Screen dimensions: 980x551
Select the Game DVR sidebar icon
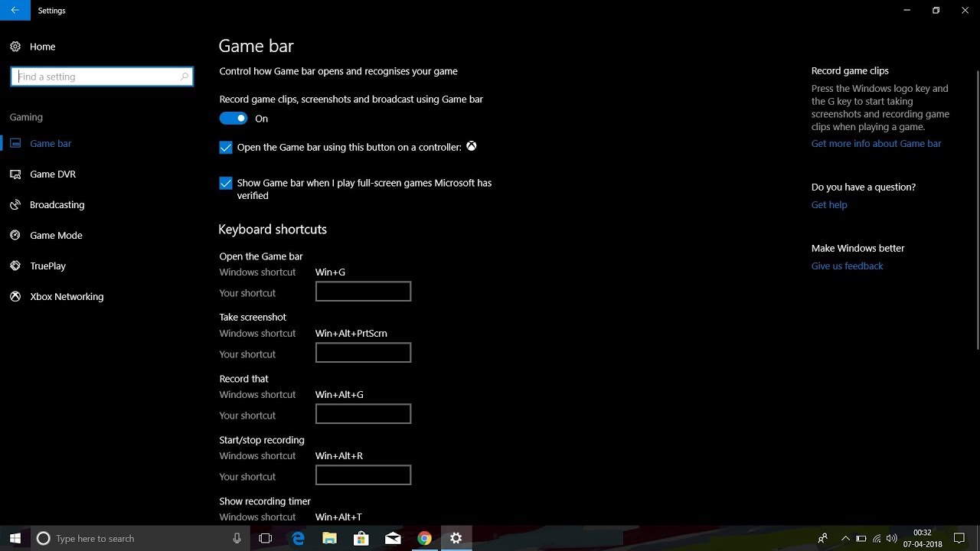pos(15,174)
